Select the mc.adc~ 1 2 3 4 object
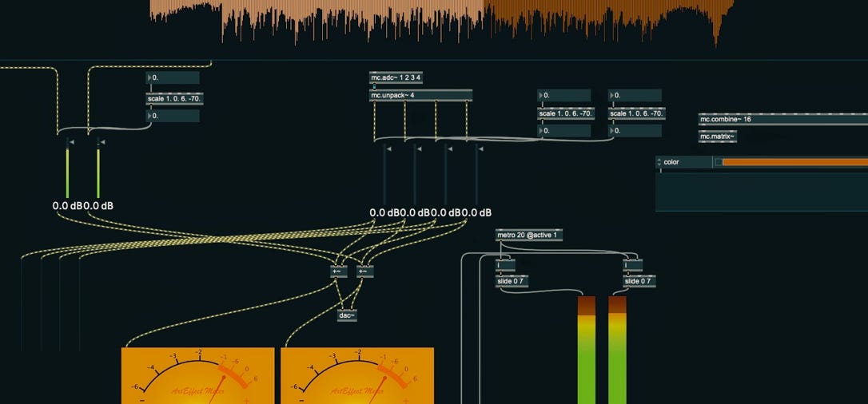 click(x=396, y=77)
